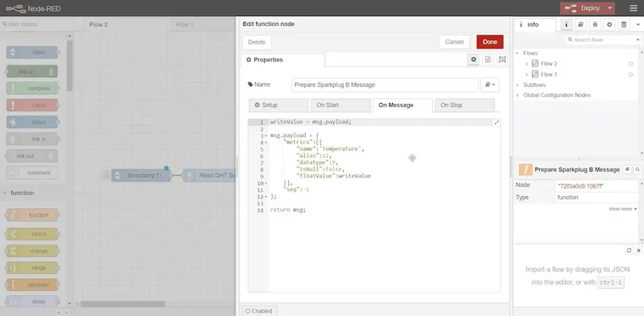Select the timestamp inject node on canvas
The height and width of the screenshot is (316, 644).
[x=141, y=175]
